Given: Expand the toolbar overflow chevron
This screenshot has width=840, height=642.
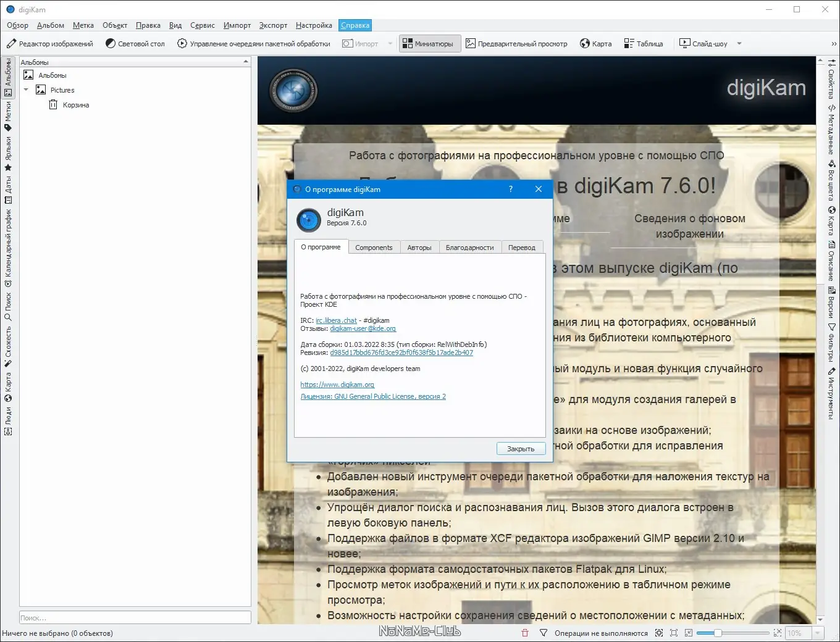Looking at the screenshot, I should coord(834,44).
